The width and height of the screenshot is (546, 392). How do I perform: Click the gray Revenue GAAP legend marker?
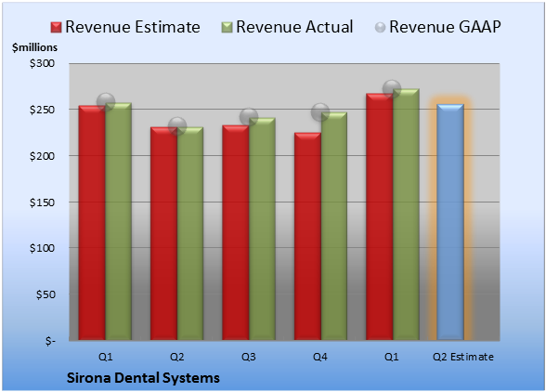coord(381,28)
